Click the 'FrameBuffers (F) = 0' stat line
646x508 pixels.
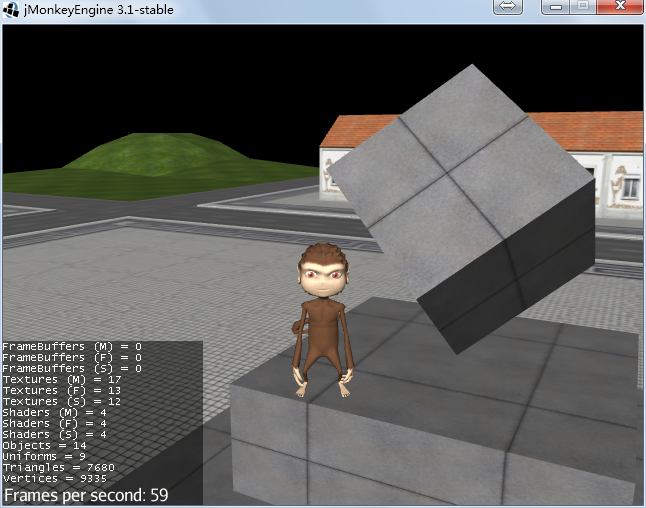[x=72, y=358]
